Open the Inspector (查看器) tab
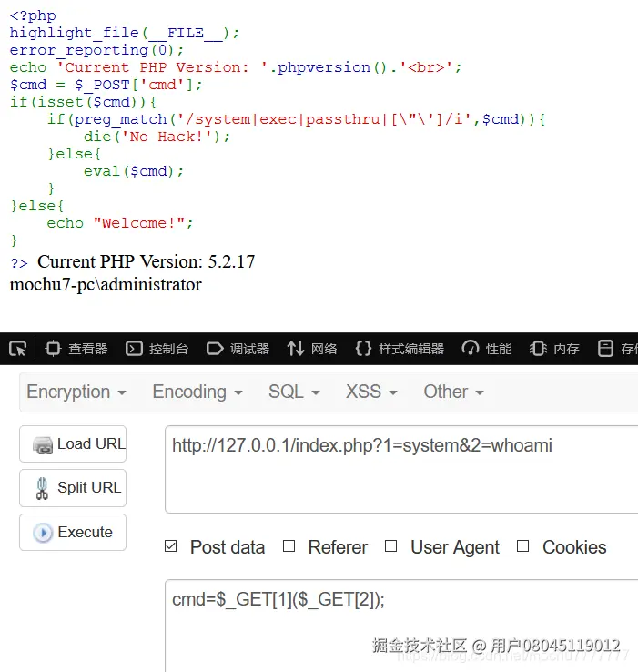638x672 pixels. pos(76,349)
